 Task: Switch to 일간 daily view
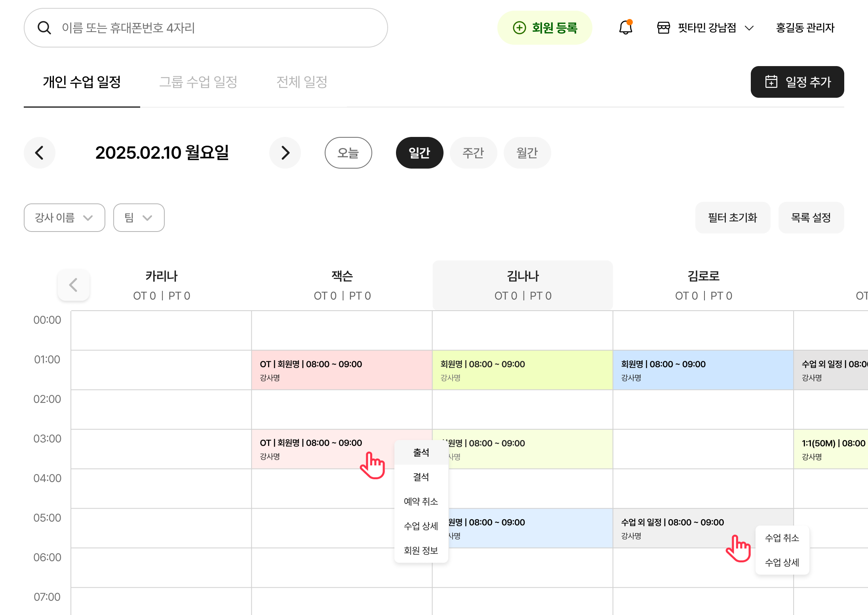pos(419,153)
